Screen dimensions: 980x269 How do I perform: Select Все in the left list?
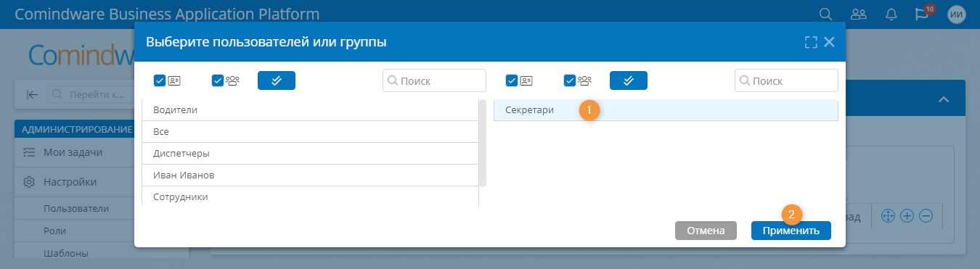310,131
